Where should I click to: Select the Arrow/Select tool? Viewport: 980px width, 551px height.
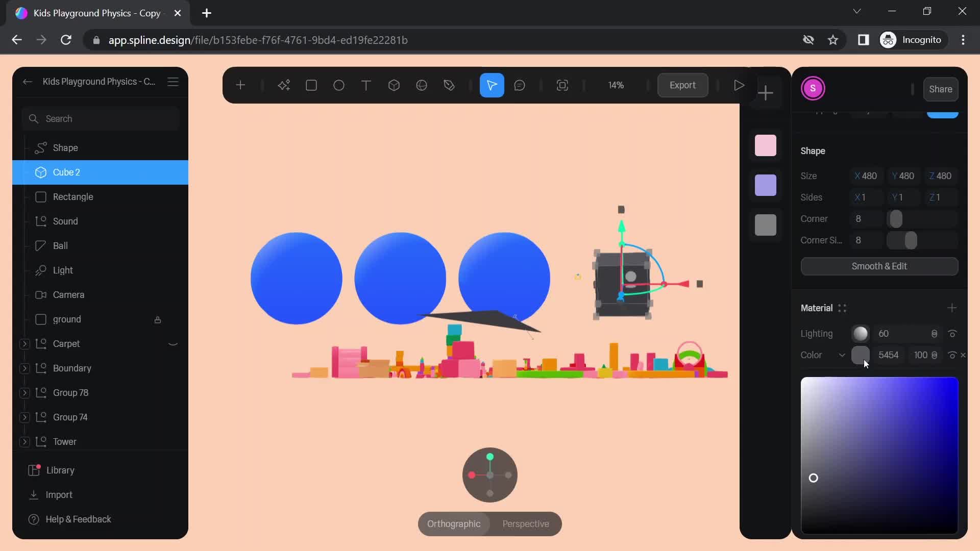point(493,85)
